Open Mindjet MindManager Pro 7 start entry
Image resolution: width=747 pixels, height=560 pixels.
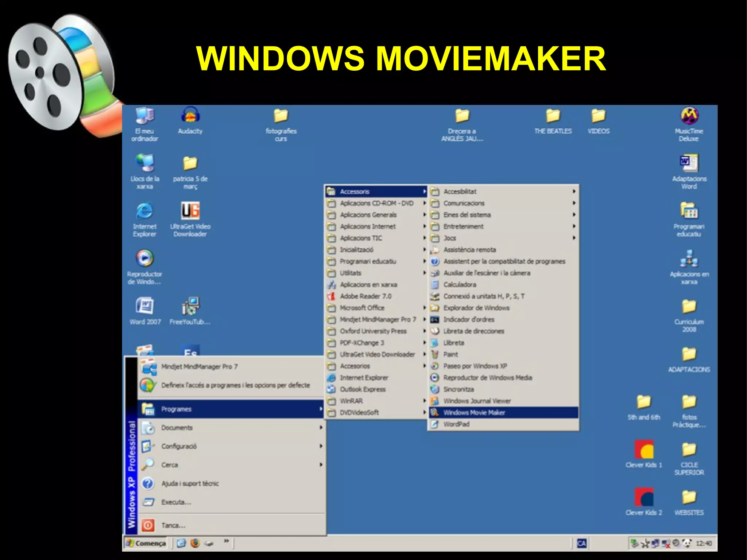[x=231, y=366]
